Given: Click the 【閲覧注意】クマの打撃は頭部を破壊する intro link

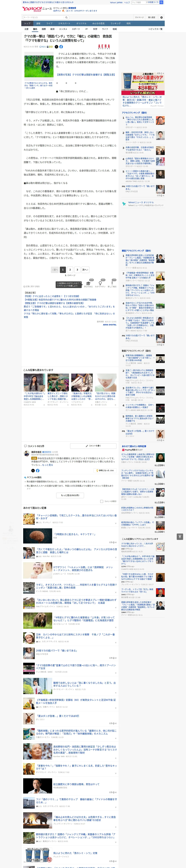Looking at the screenshot, I should point(86,75).
